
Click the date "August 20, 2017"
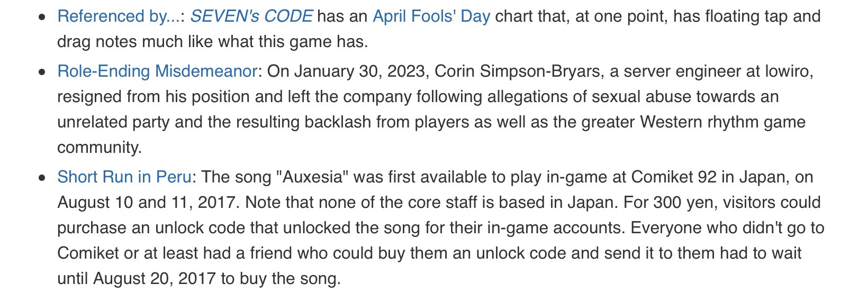point(155,279)
